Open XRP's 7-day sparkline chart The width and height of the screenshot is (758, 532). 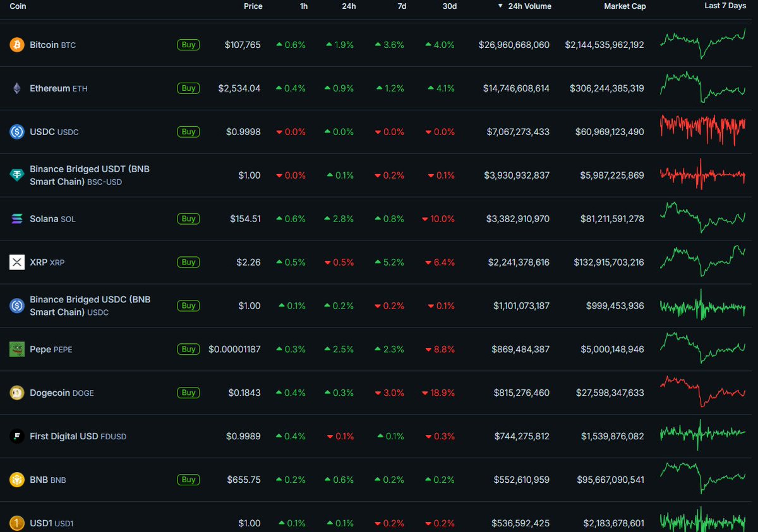[x=703, y=261]
